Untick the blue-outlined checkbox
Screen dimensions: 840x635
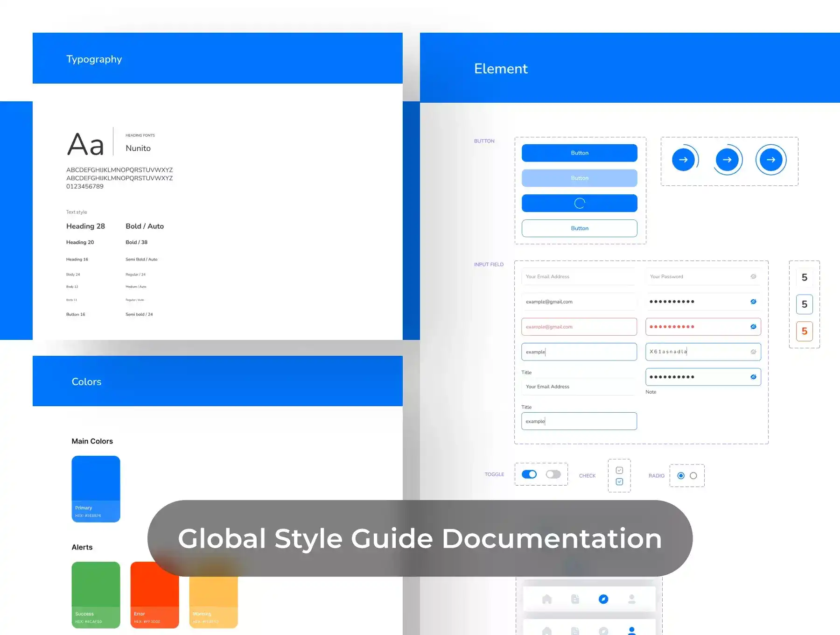point(619,482)
